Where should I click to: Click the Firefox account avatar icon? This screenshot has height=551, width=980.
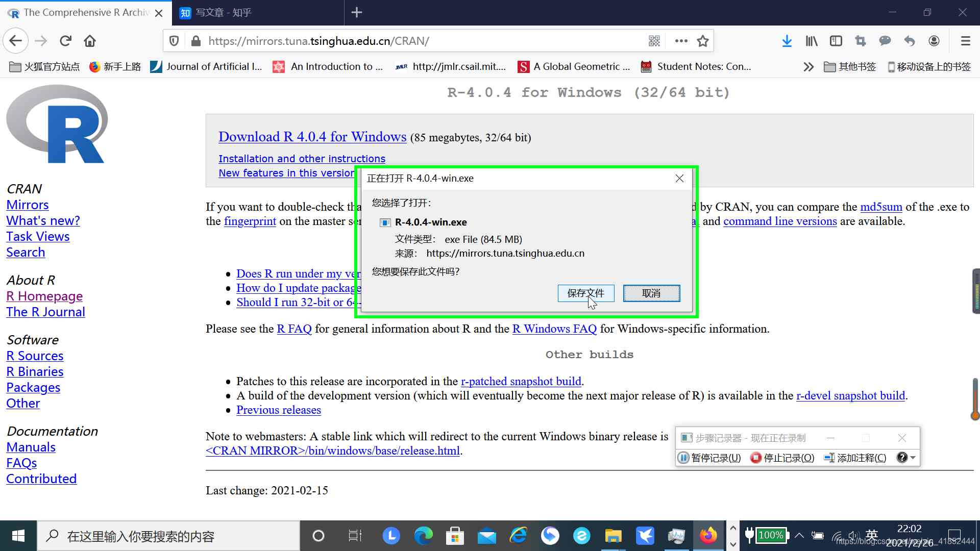934,41
